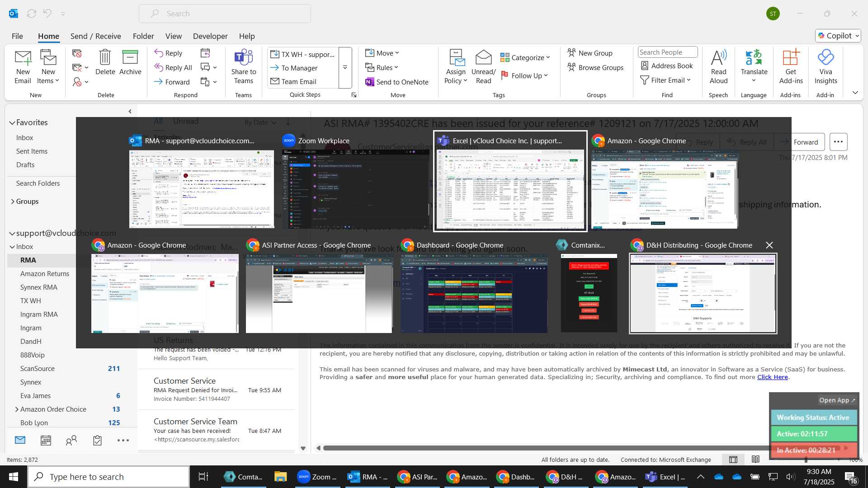Open more navigation options ellipsis

pos(123,441)
